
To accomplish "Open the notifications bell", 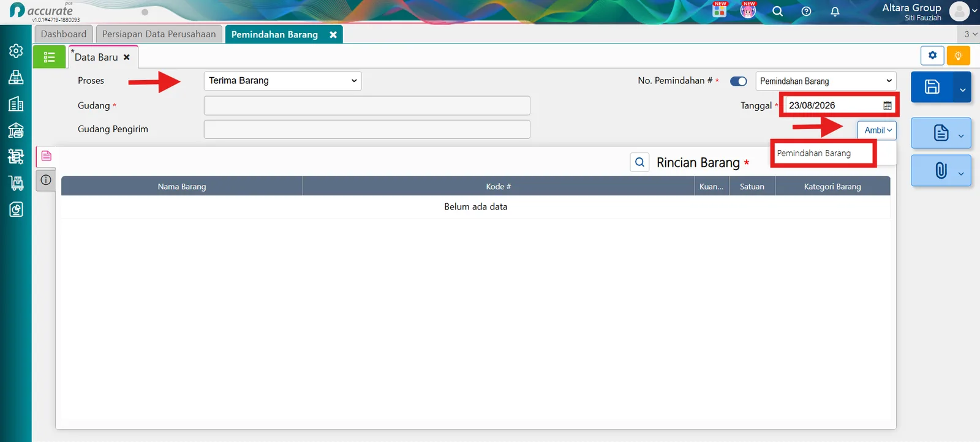I will (x=835, y=11).
